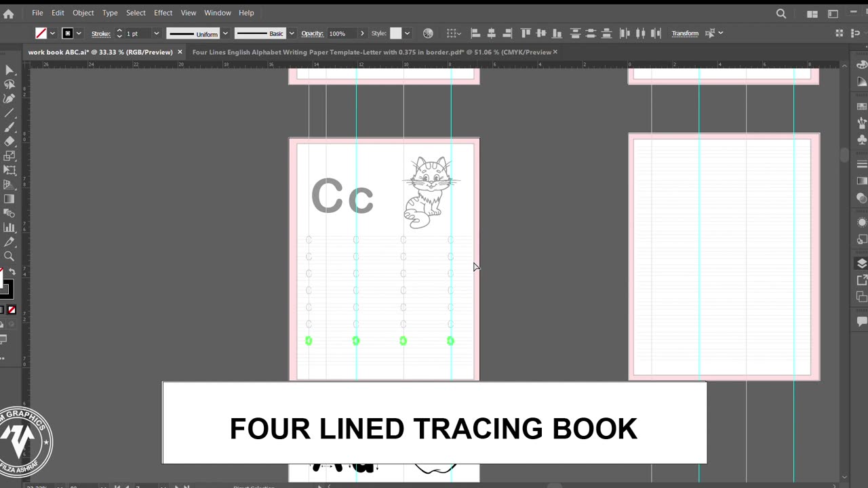Select the Gradient tool

[x=9, y=199]
